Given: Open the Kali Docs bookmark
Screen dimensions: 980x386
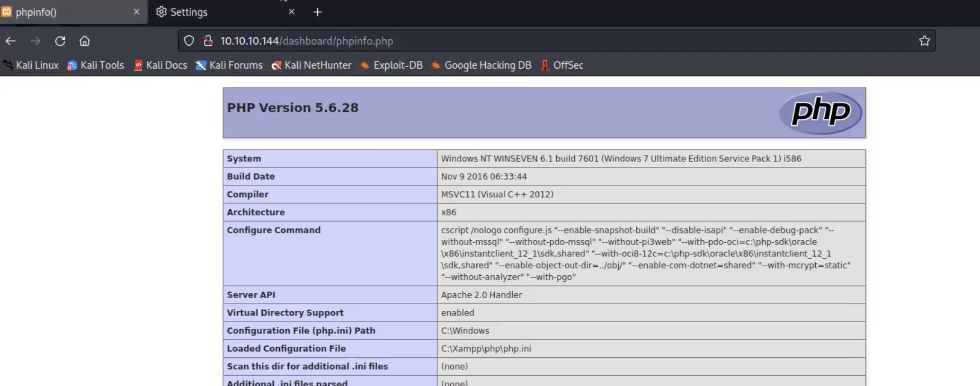Looking at the screenshot, I should [160, 65].
